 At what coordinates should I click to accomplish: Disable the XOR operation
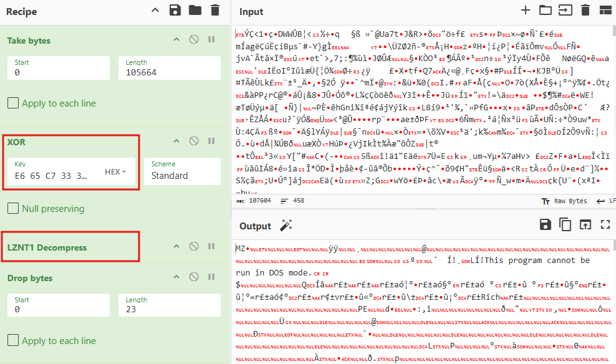194,142
